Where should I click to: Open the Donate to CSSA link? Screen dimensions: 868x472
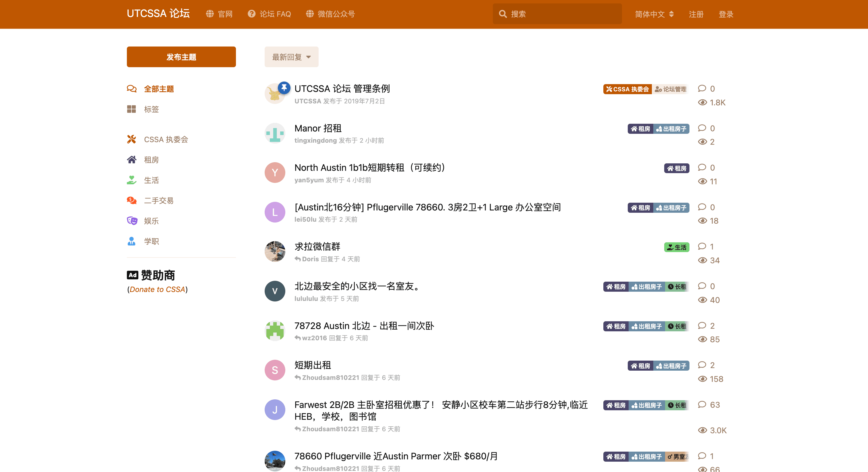point(157,289)
